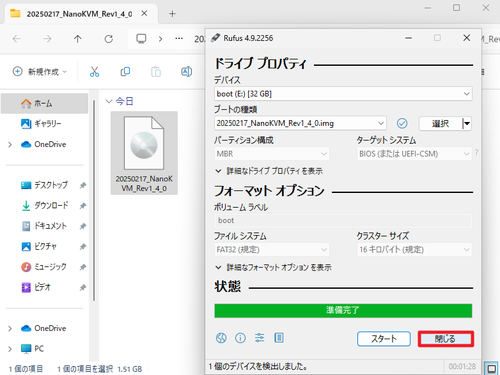Image resolution: width=500 pixels, height=375 pixels.
Task: Click the Copy icon in Explorer toolbar
Action: pyautogui.click(x=125, y=72)
